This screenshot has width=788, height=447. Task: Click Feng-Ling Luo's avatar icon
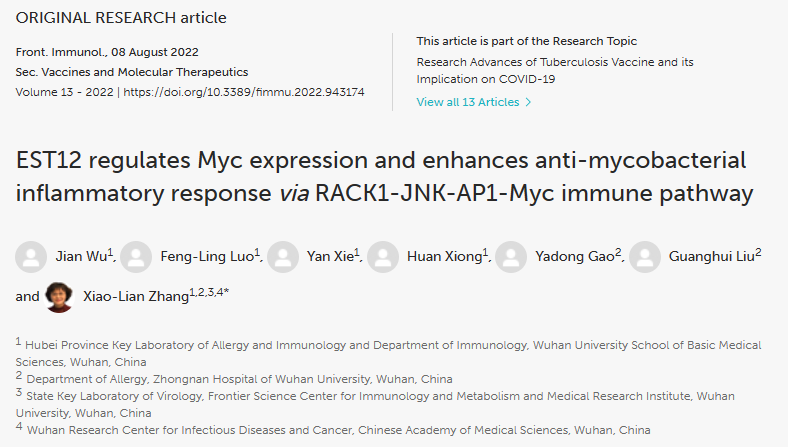click(136, 257)
